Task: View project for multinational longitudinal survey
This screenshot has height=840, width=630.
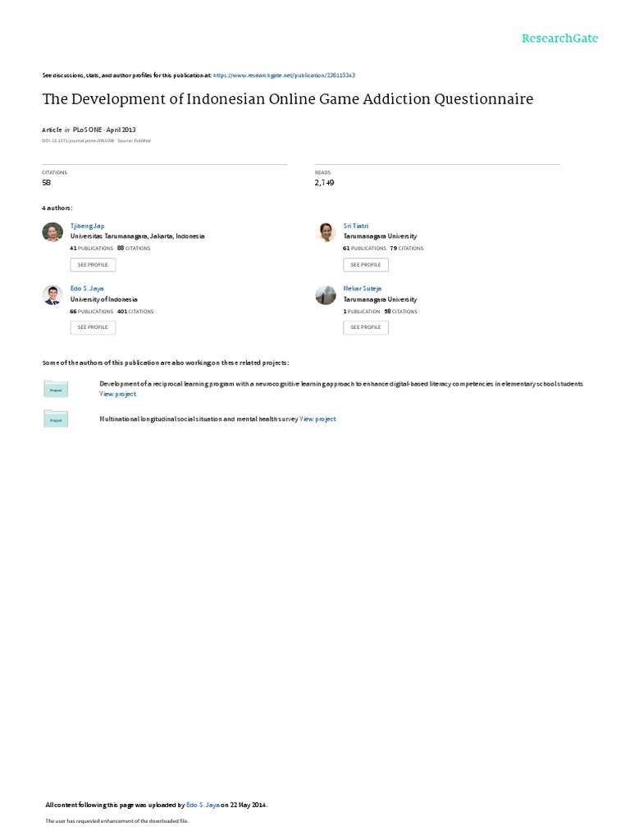Action: (x=317, y=419)
